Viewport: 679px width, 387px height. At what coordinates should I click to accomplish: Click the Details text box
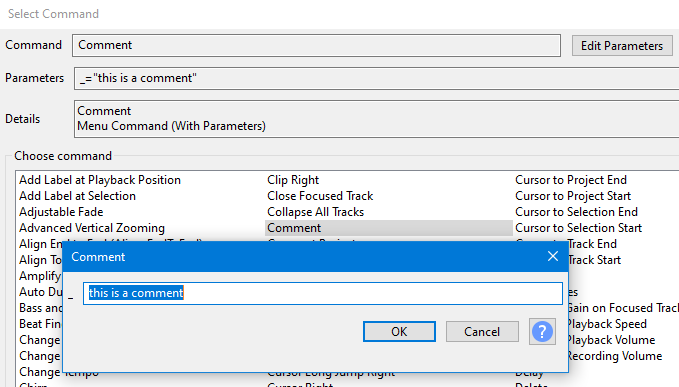tap(376, 119)
